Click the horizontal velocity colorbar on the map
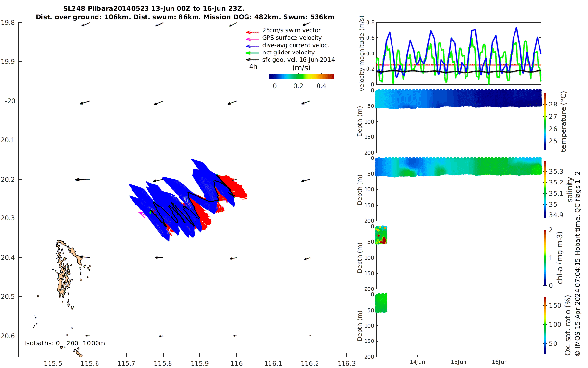588x368 pixels. (301, 76)
